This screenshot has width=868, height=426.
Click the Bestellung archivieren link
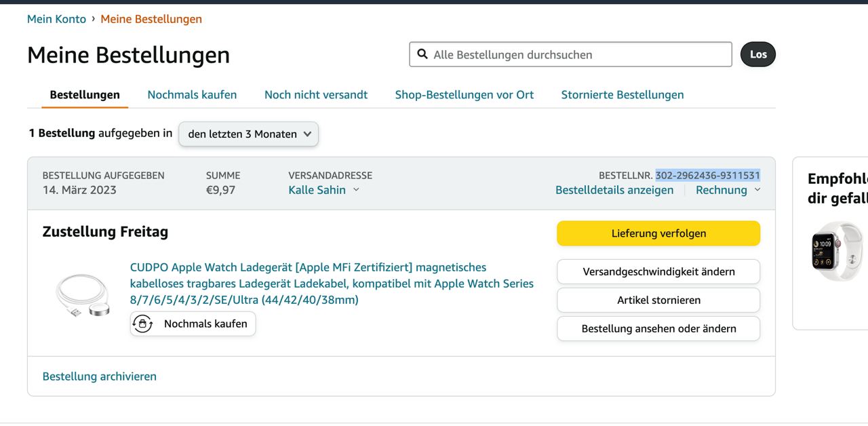point(100,376)
